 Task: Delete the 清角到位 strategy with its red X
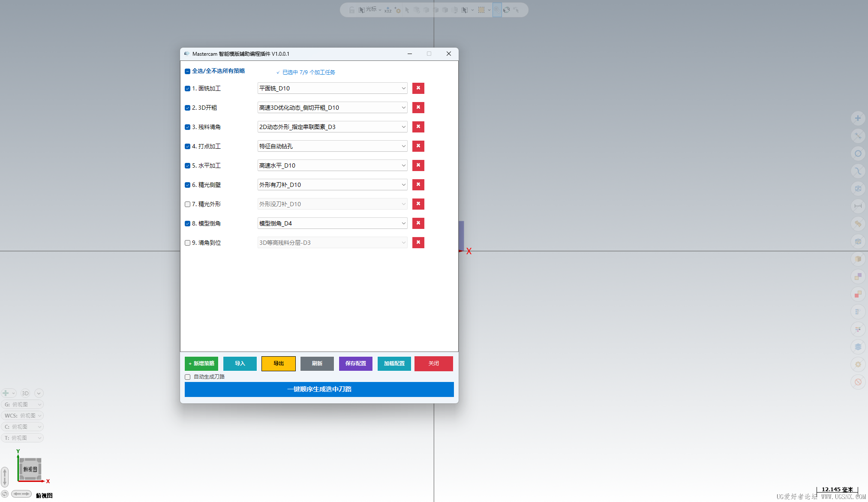tap(418, 243)
